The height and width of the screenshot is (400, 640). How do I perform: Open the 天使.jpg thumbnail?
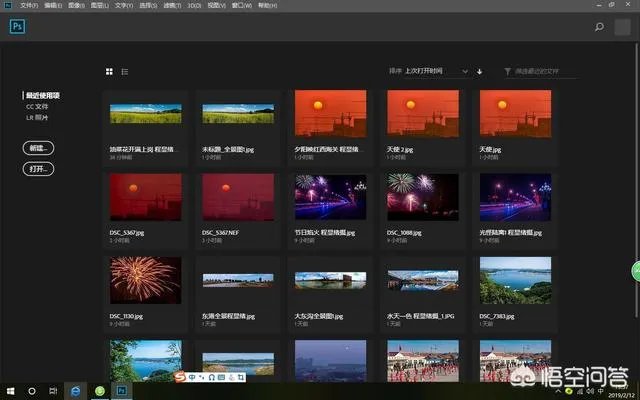point(516,113)
